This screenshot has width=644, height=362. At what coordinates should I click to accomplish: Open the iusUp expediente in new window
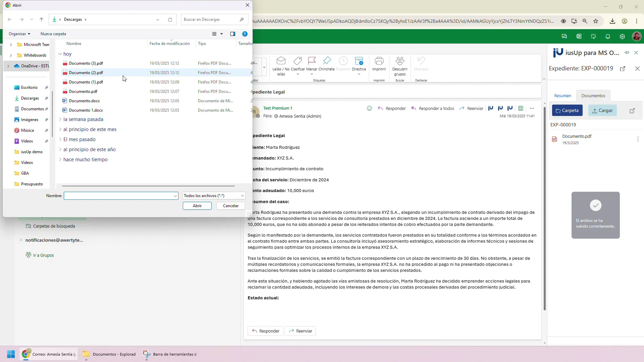click(x=623, y=69)
